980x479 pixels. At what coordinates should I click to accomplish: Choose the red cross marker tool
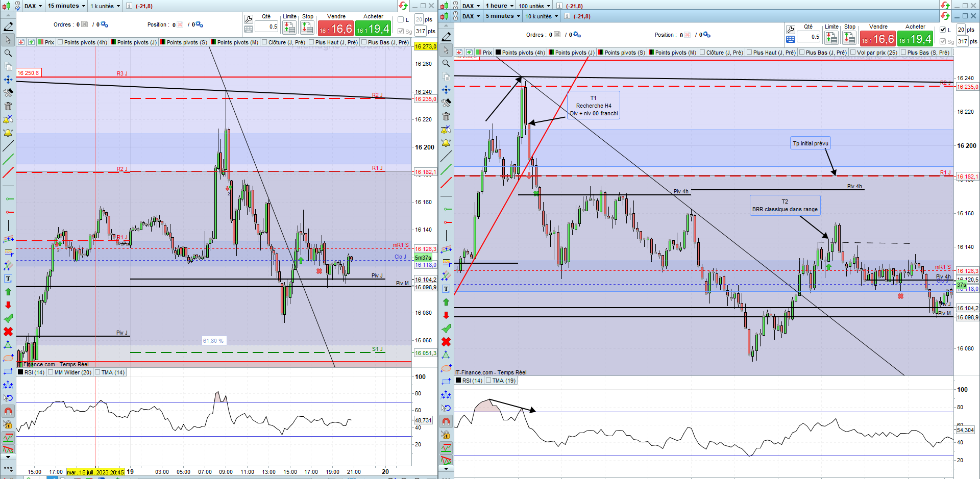click(x=8, y=332)
